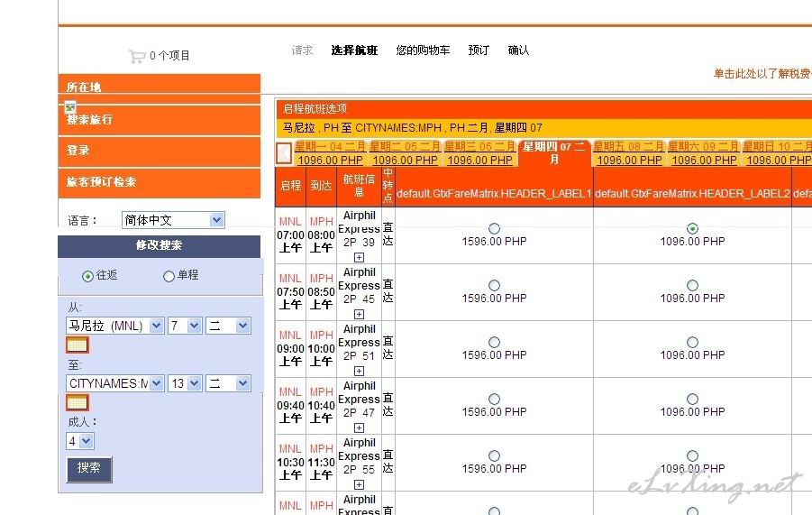Click the 1096.00 PHP price under 星期二
The width and height of the screenshot is (812, 515).
(405, 161)
